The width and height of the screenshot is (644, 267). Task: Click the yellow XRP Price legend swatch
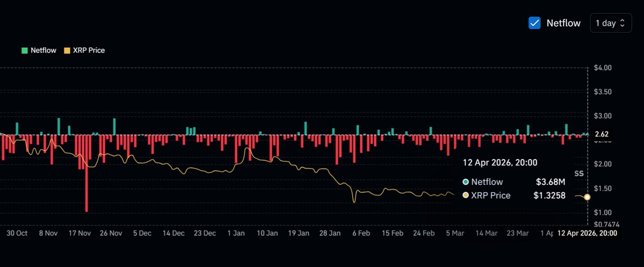[x=67, y=50]
